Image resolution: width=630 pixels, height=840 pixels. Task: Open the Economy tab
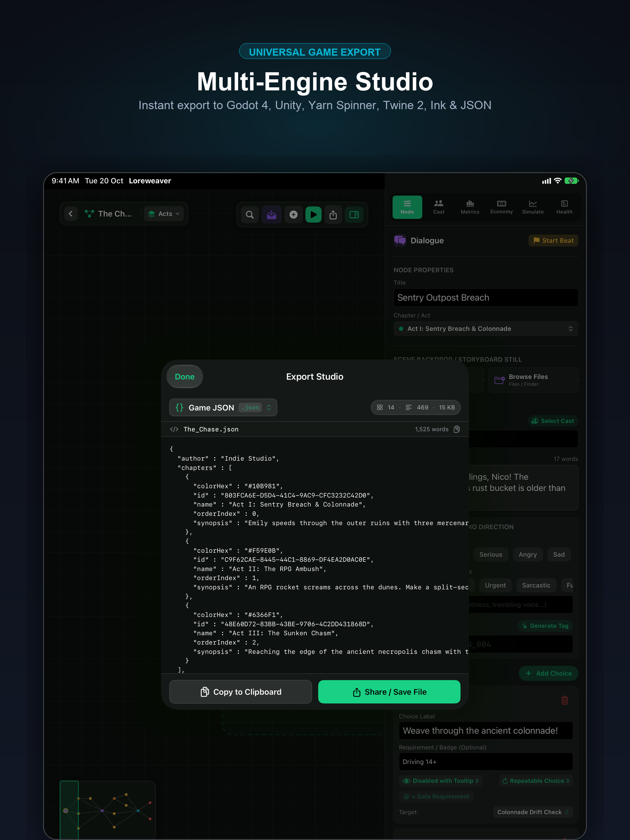tap(501, 207)
